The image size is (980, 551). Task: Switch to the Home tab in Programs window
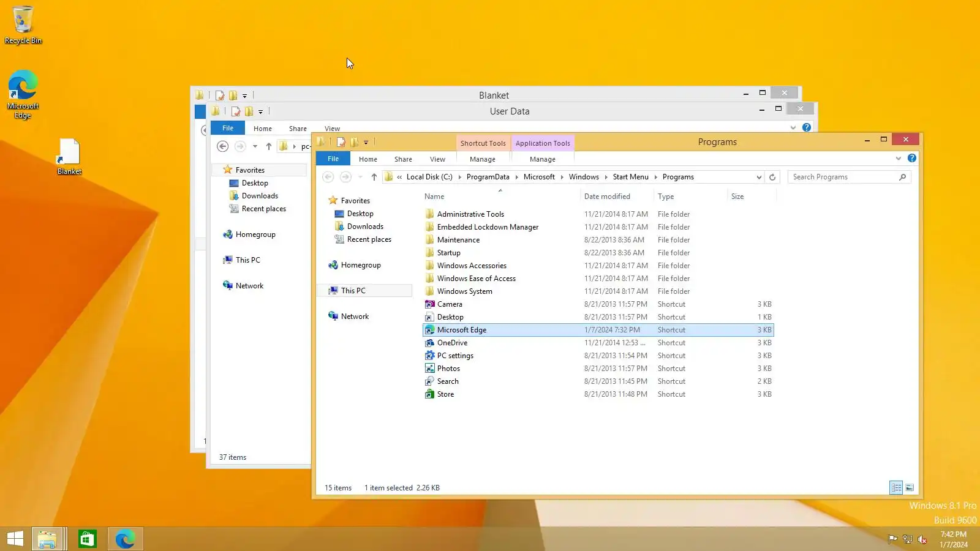point(368,159)
